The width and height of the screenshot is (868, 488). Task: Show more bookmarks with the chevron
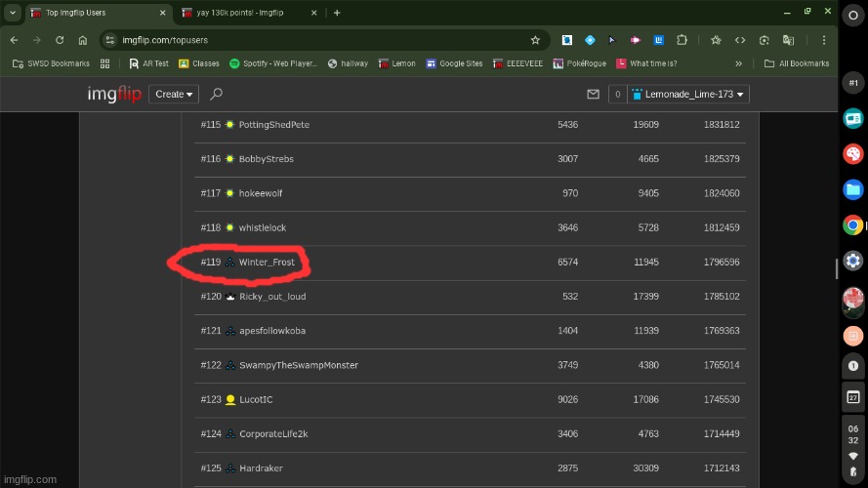point(738,63)
